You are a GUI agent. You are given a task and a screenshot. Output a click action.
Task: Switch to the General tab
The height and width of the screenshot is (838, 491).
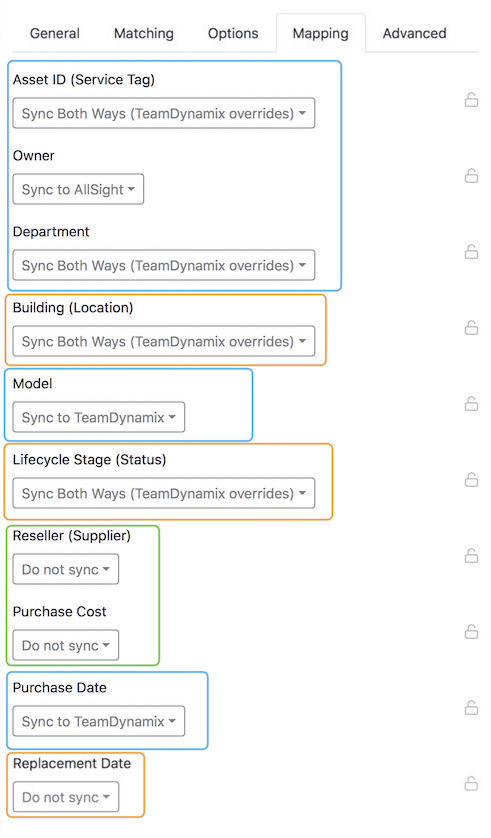pos(54,33)
